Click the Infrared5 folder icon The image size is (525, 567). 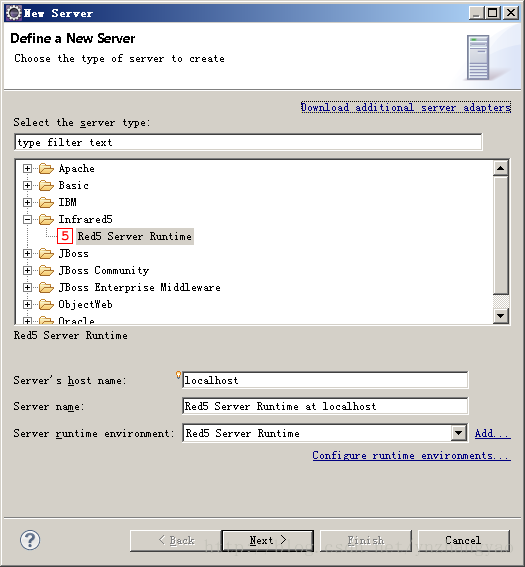tap(46, 219)
